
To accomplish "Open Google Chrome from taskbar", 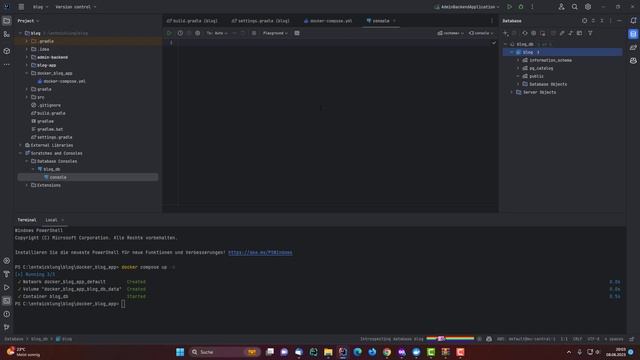I will [x=387, y=352].
